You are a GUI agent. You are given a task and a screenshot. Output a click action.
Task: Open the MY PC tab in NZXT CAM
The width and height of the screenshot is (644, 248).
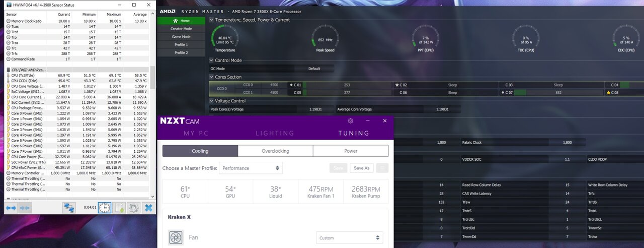point(196,134)
